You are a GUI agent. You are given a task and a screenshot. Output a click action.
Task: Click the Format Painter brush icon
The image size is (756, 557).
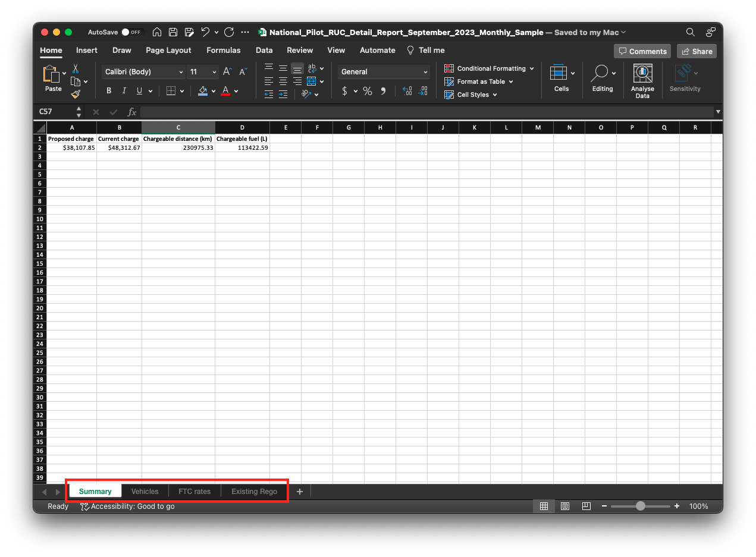coord(76,94)
